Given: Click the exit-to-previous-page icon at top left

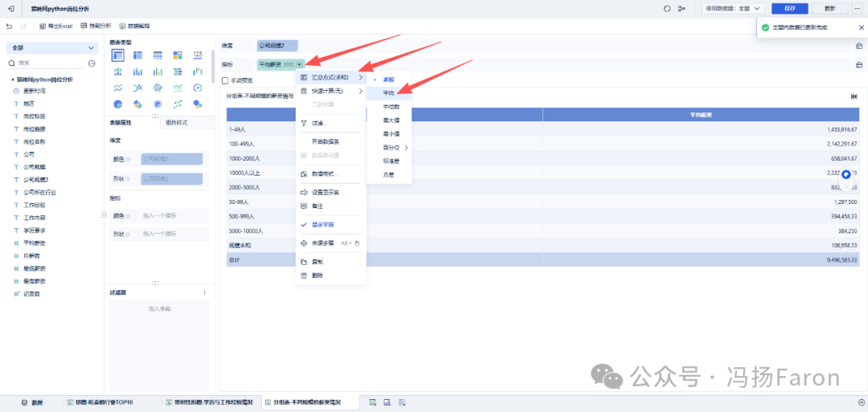Looking at the screenshot, I should (11, 9).
